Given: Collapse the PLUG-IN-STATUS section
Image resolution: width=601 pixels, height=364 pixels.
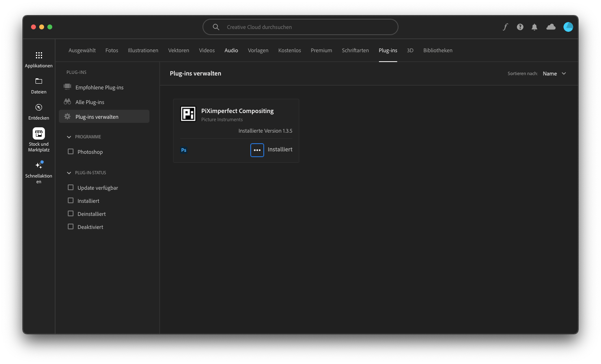Looking at the screenshot, I should coord(69,173).
